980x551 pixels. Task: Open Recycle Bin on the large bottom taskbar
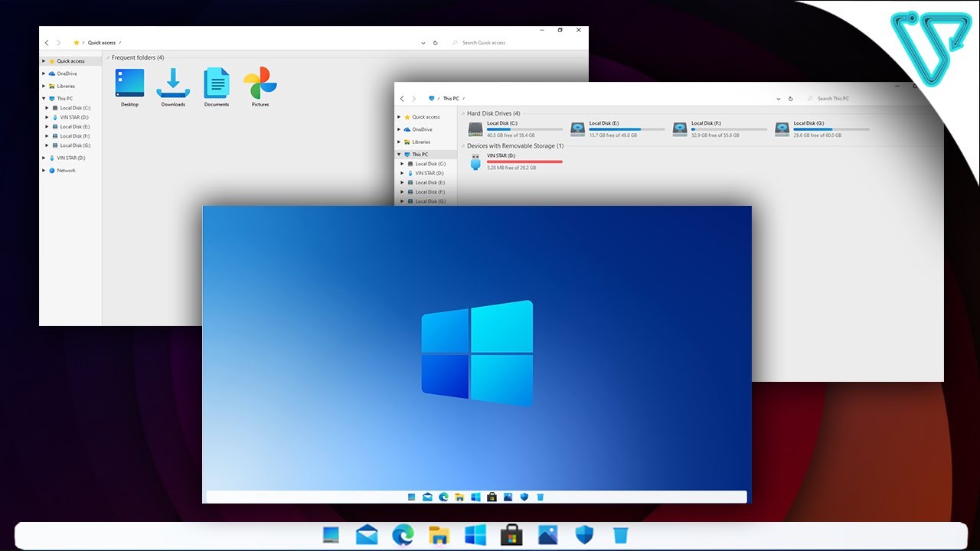tap(620, 535)
